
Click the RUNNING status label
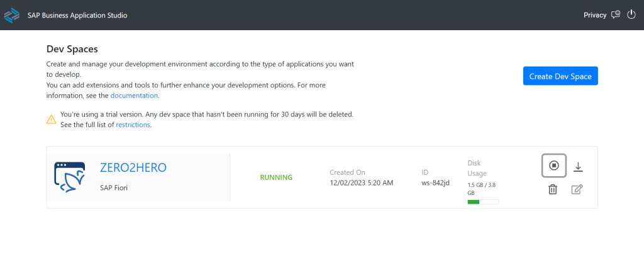[276, 177]
